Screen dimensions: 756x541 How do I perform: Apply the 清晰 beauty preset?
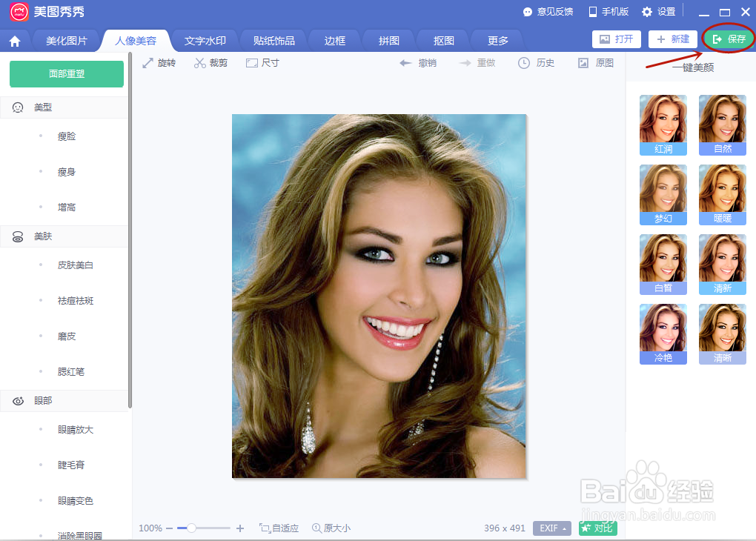pos(722,333)
